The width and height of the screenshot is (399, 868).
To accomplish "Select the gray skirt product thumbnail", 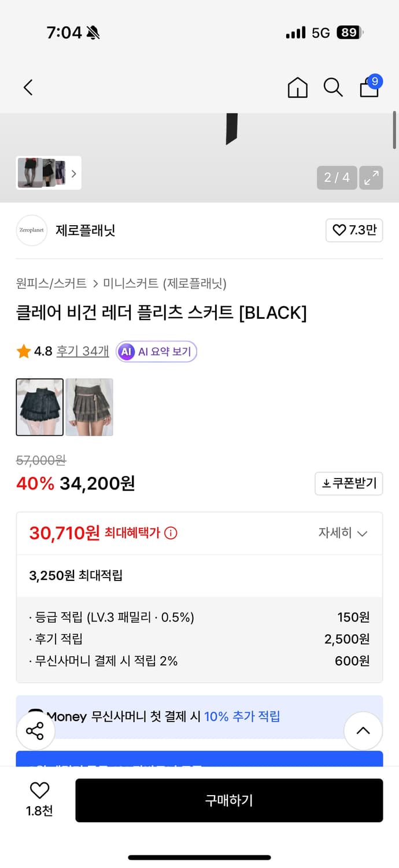I will 89,407.
